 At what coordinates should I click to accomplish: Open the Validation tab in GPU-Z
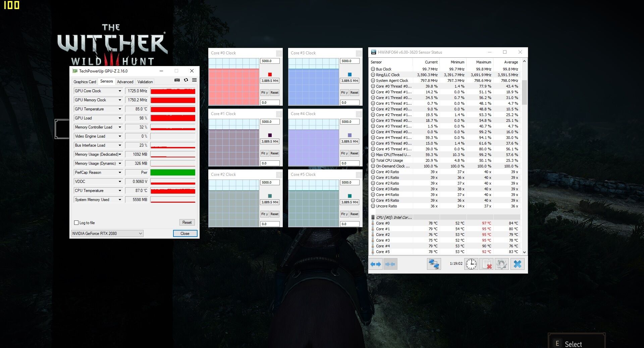point(145,82)
